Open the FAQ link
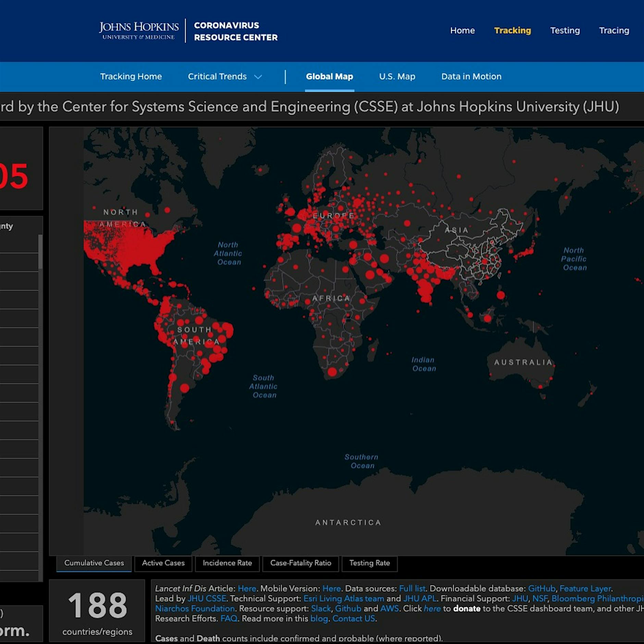 [x=229, y=618]
